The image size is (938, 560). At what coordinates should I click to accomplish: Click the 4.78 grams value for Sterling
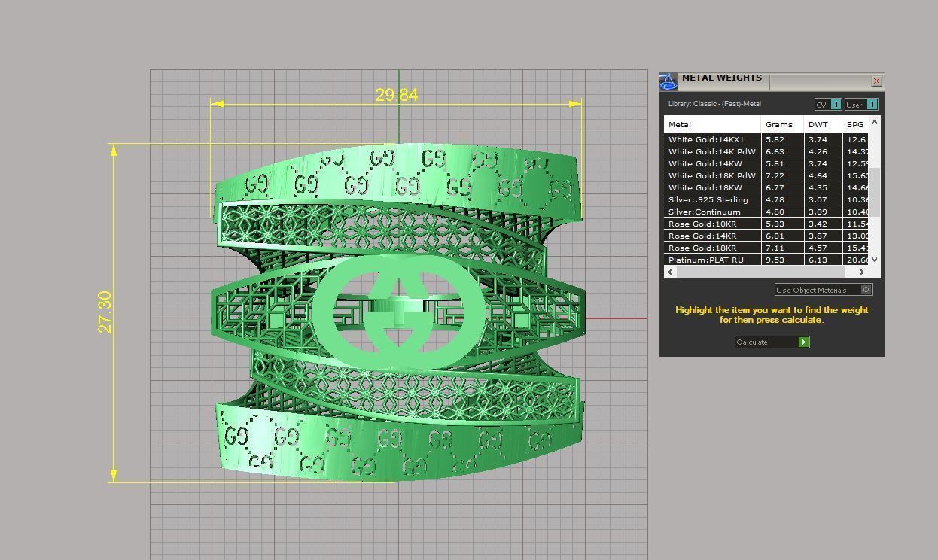pos(775,199)
